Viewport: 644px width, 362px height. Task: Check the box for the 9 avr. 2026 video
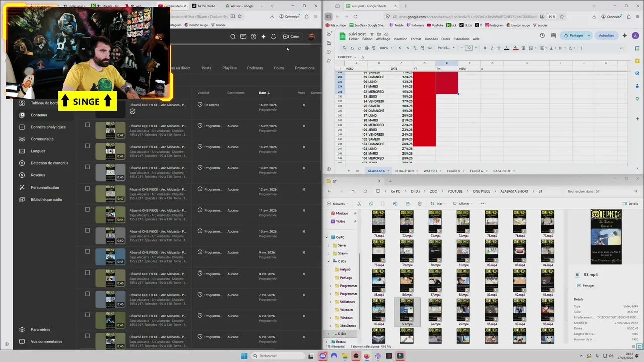coord(87,252)
